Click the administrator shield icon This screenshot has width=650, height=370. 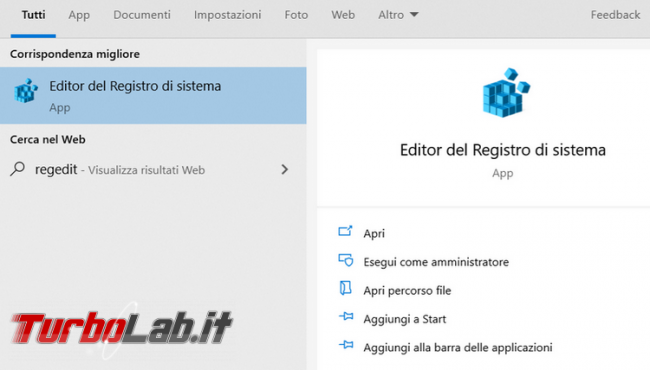click(345, 260)
